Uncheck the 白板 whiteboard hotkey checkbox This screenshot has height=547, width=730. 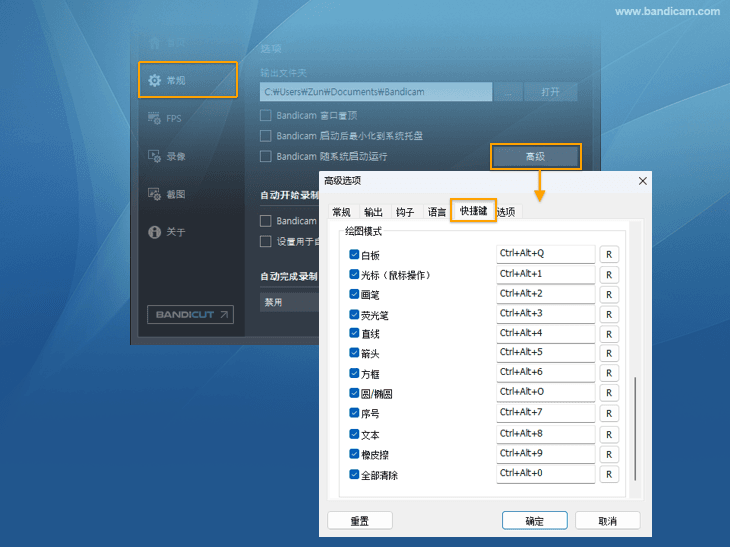point(354,255)
